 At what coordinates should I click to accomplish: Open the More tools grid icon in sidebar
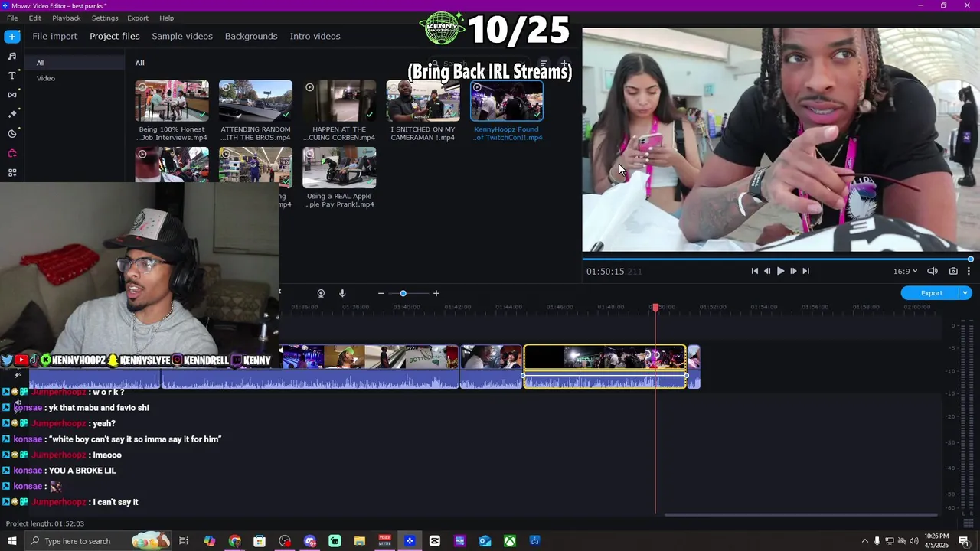pyautogui.click(x=12, y=173)
